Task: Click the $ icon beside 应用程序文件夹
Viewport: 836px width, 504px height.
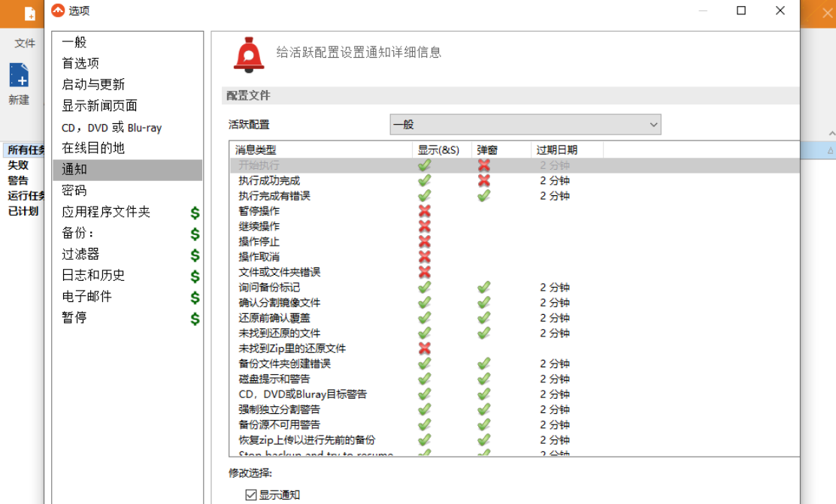Action: point(194,212)
